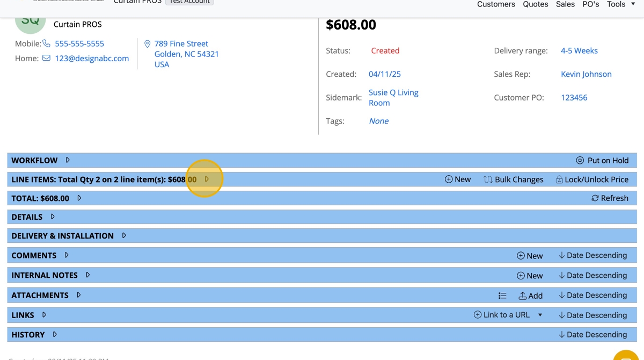Viewport: 644px width, 360px height.
Task: Click the list view icon in Attachments
Action: point(502,296)
